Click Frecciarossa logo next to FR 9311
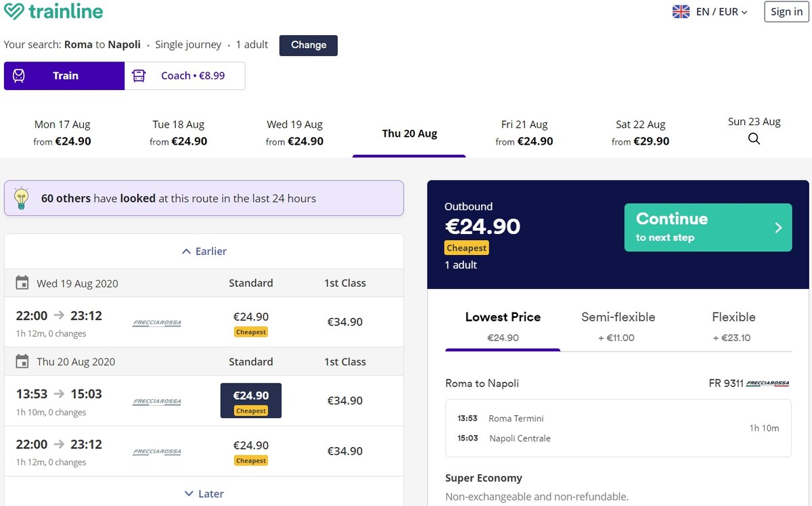Screen dimensions: 812x506 (x=767, y=384)
